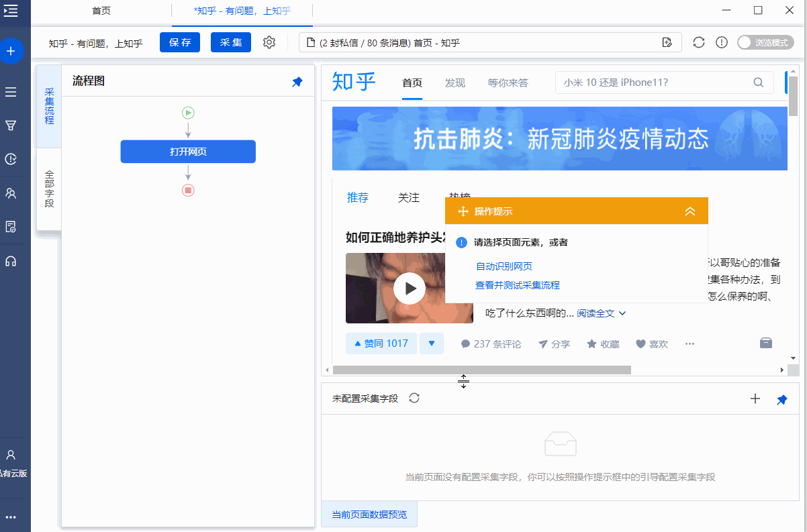This screenshot has width=807, height=532.
Task: Open task settings gear icon
Action: pos(269,42)
